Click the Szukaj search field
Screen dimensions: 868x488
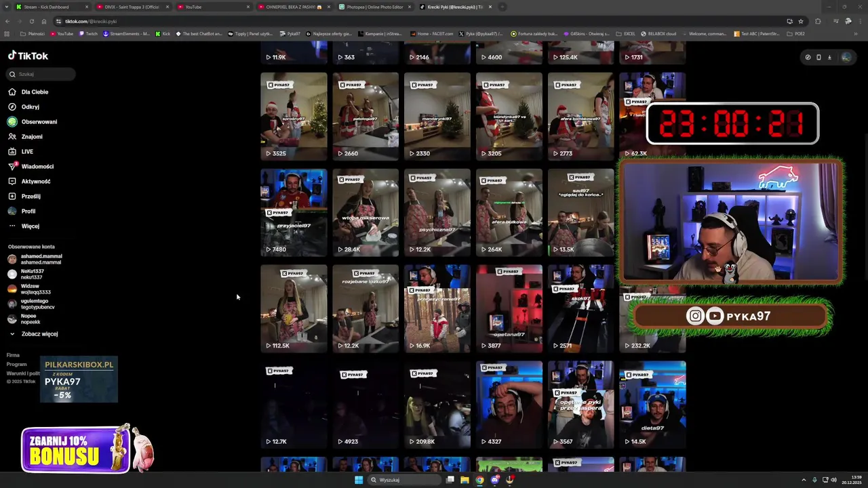click(x=41, y=74)
